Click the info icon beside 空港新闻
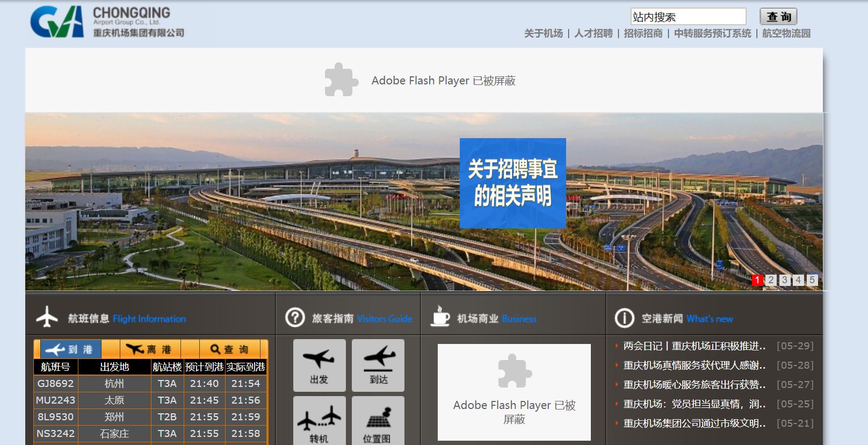The width and height of the screenshot is (868, 445). (x=624, y=318)
